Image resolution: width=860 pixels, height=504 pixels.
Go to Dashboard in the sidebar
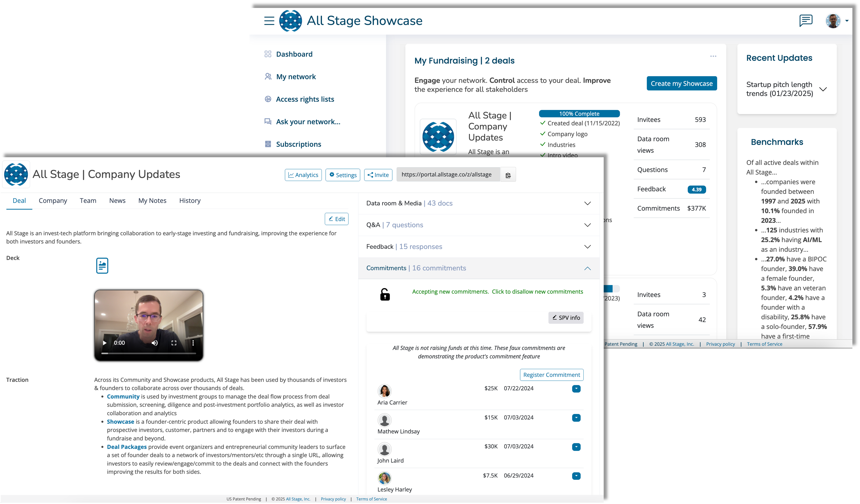[294, 54]
